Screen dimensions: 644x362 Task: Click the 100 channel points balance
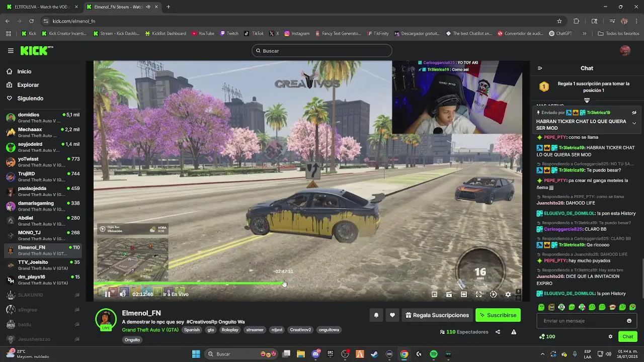547,336
